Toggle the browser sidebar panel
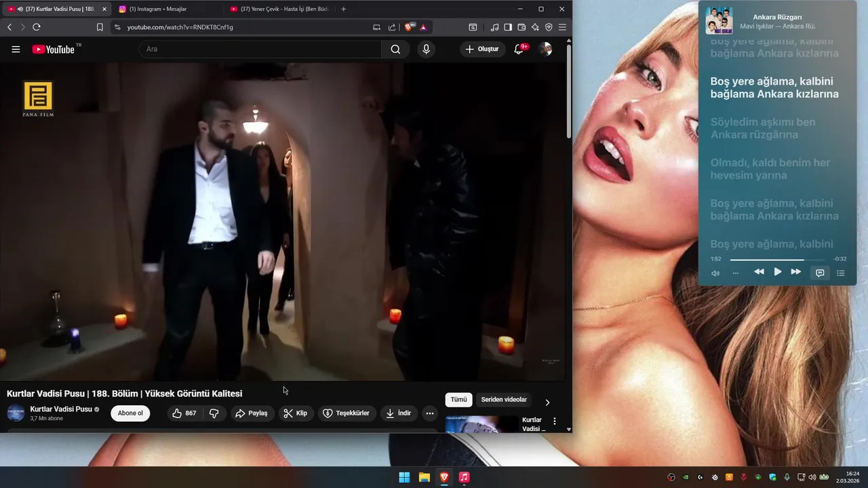Viewport: 868px width, 488px height. point(508,27)
